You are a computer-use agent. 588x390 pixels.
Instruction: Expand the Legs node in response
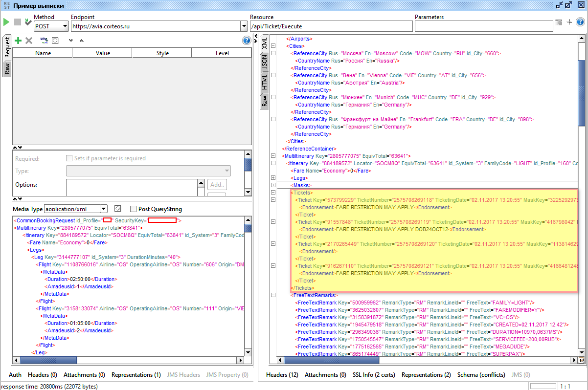click(x=273, y=178)
